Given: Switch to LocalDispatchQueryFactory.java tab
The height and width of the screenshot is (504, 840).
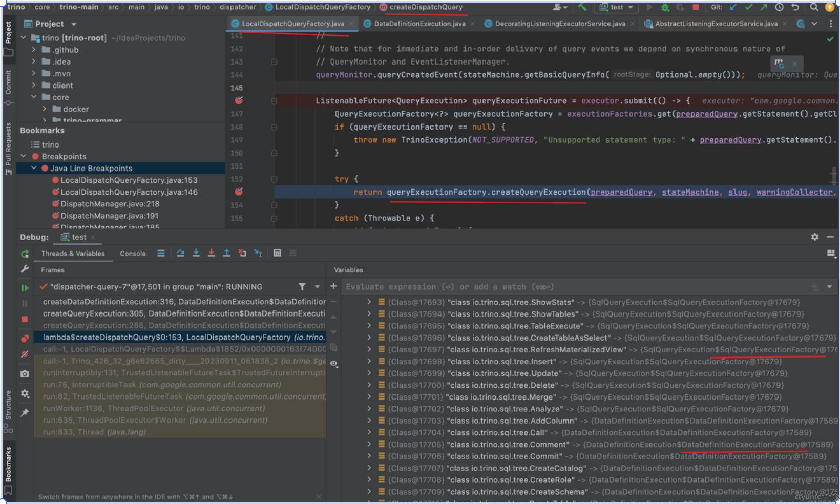Looking at the screenshot, I should pos(292,24).
